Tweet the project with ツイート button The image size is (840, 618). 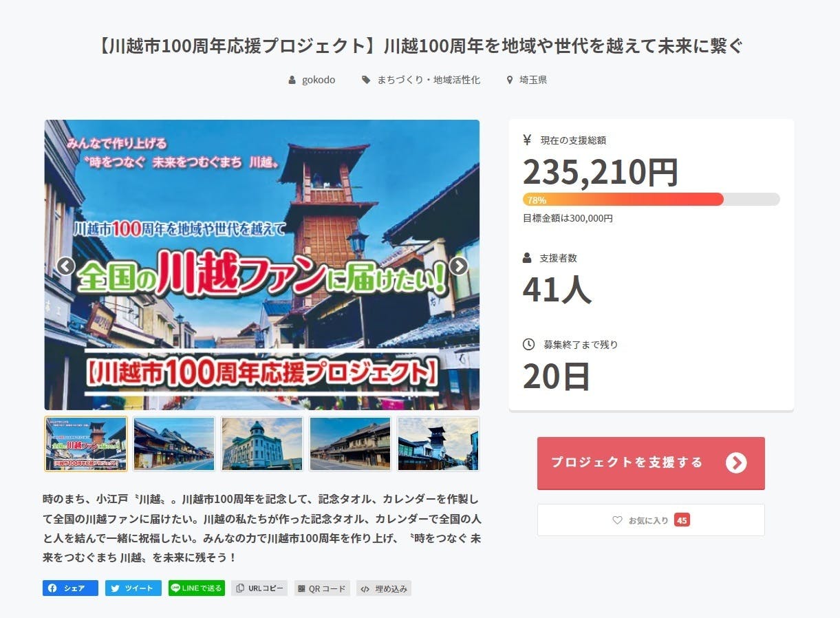(x=133, y=588)
